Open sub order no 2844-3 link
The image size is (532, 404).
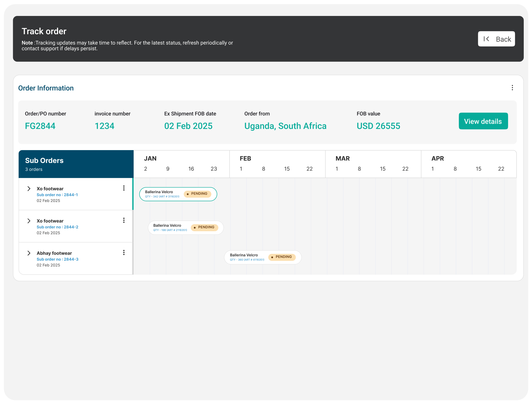(58, 259)
